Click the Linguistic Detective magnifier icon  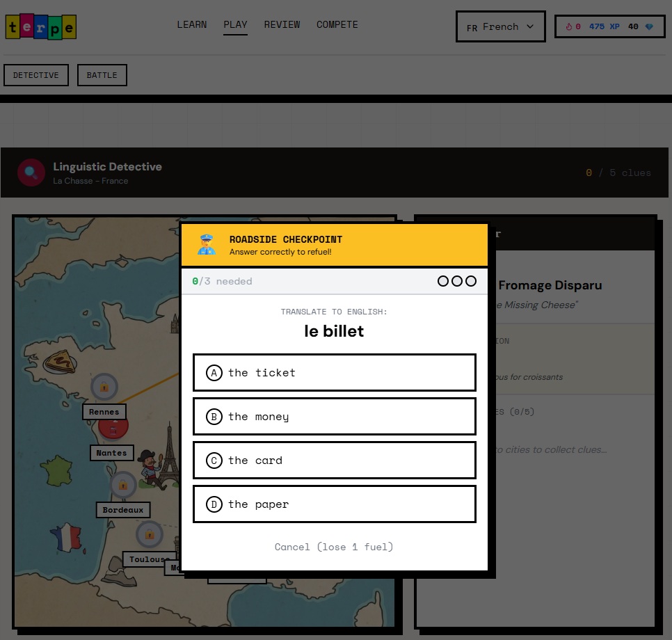click(x=31, y=173)
